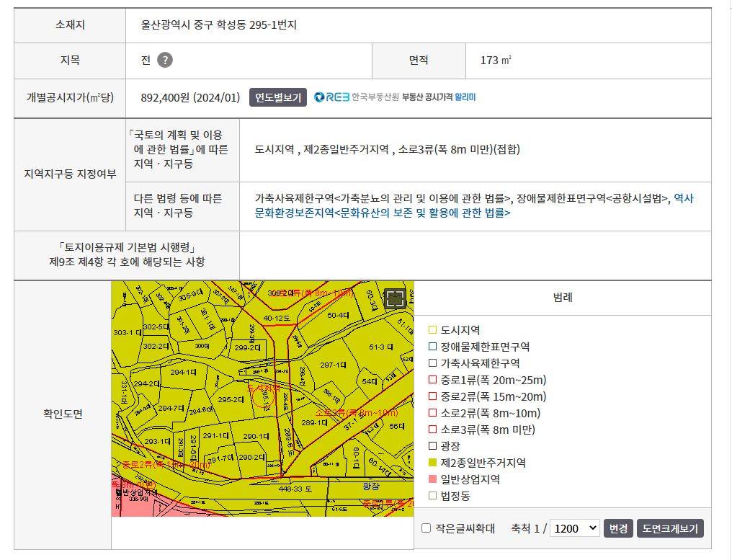This screenshot has height=560, width=732.
Task: Click the 가축사육제한구역 regulation text
Action: click(383, 198)
